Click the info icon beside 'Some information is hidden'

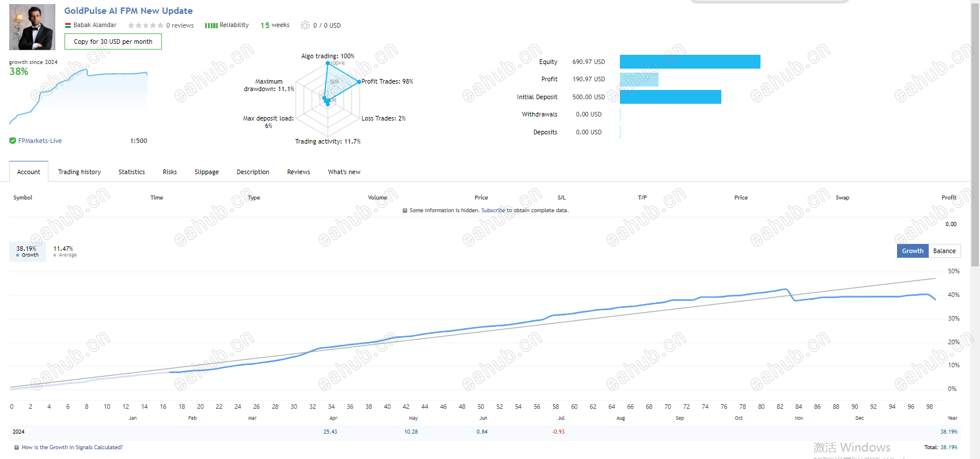[x=405, y=210]
